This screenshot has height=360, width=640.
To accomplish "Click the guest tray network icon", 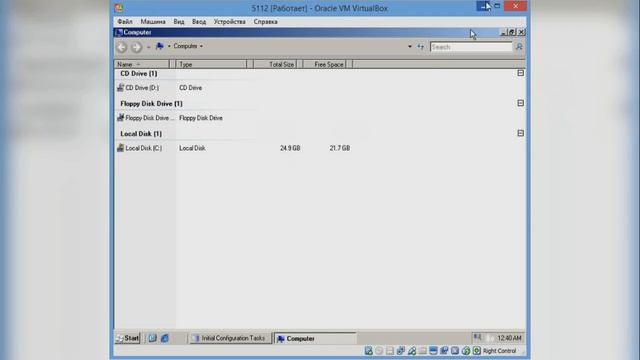I will click(x=478, y=337).
